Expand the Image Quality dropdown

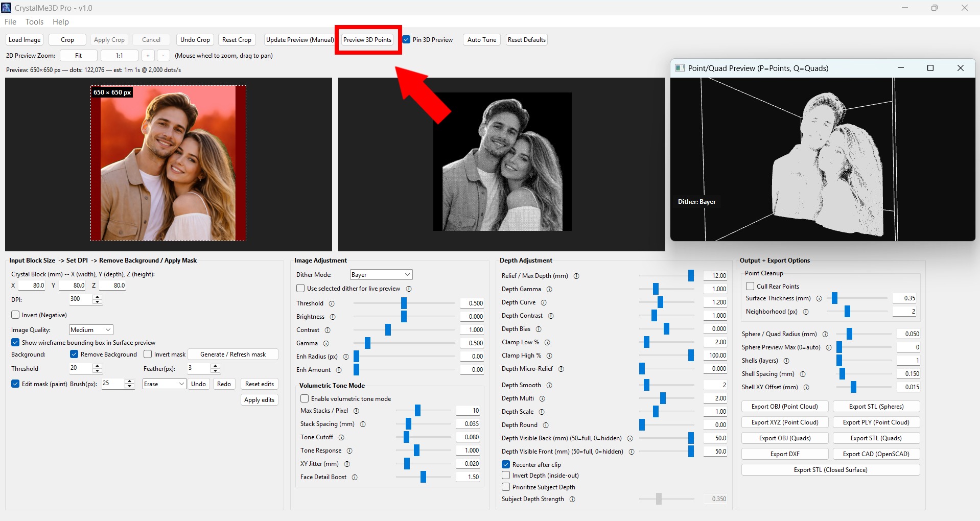(90, 330)
